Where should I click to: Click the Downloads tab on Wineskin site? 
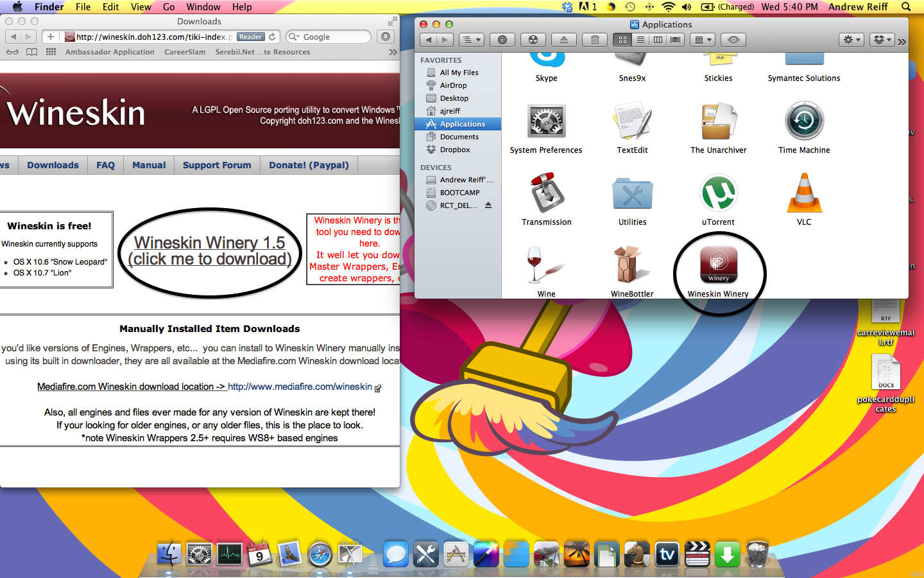pos(53,165)
